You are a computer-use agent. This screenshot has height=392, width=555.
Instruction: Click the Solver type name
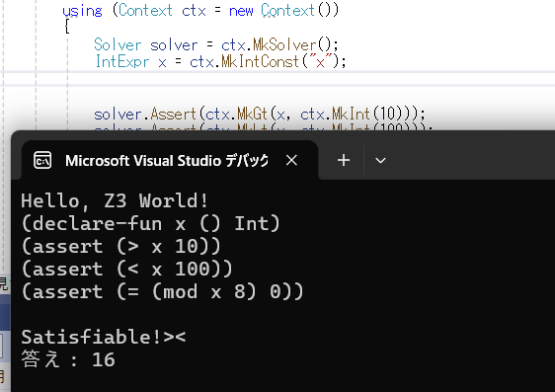tap(118, 45)
